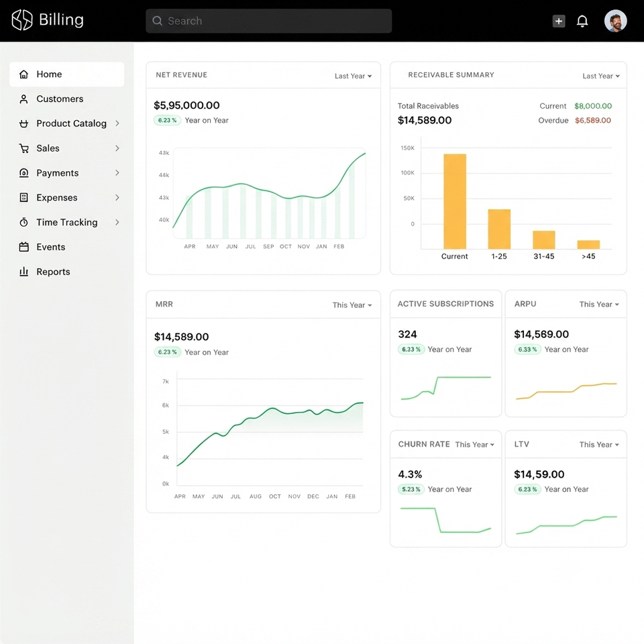This screenshot has width=644, height=644.
Task: Click the Time Tracking stopwatch icon
Action: (24, 222)
